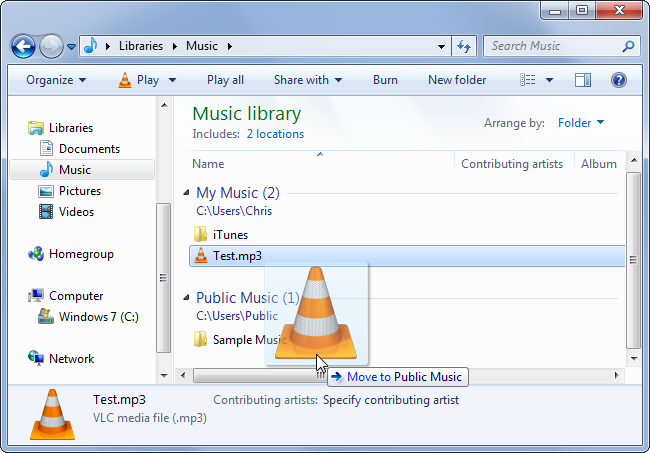
Task: Create a New folder
Action: tap(457, 80)
